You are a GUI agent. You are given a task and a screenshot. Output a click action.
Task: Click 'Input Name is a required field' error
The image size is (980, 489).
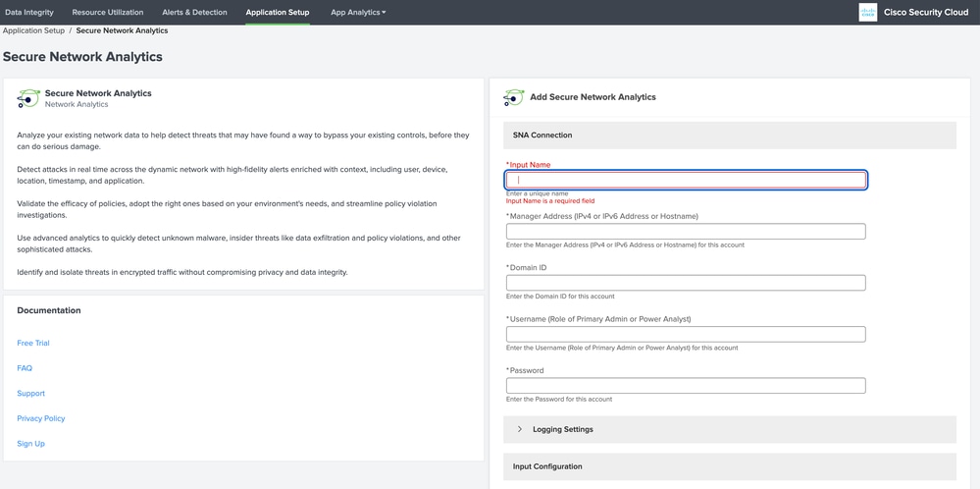point(550,201)
